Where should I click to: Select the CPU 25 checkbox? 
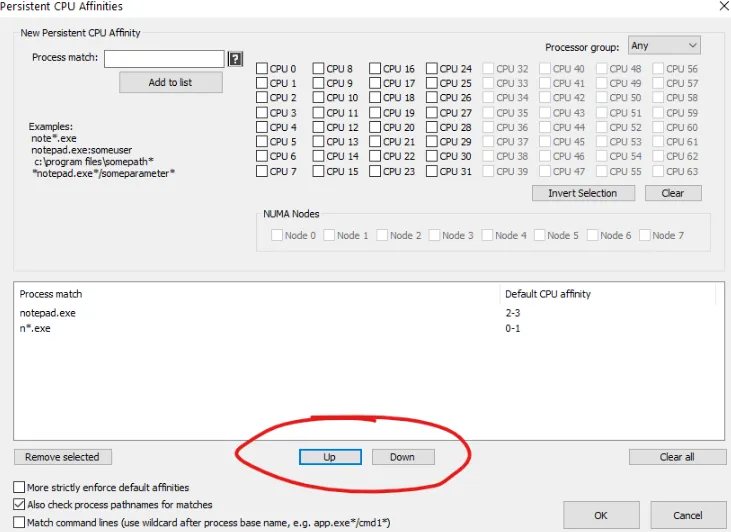pyautogui.click(x=432, y=83)
